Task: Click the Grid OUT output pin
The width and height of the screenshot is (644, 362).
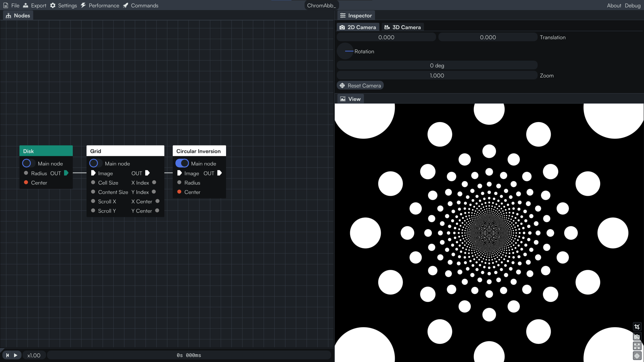Action: 147,173
